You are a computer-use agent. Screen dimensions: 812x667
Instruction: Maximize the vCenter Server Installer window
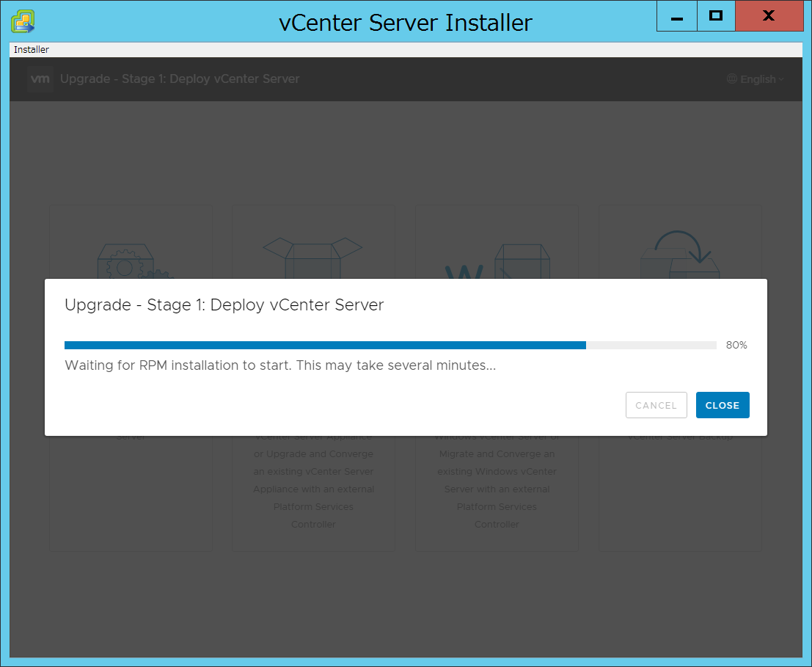(x=716, y=17)
